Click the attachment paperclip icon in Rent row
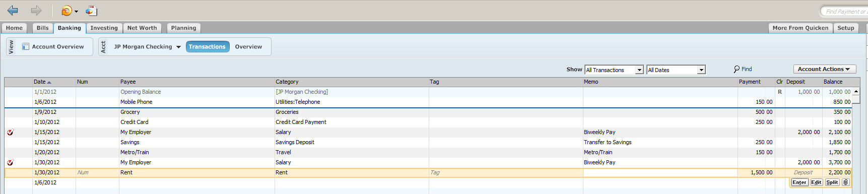 (x=846, y=182)
